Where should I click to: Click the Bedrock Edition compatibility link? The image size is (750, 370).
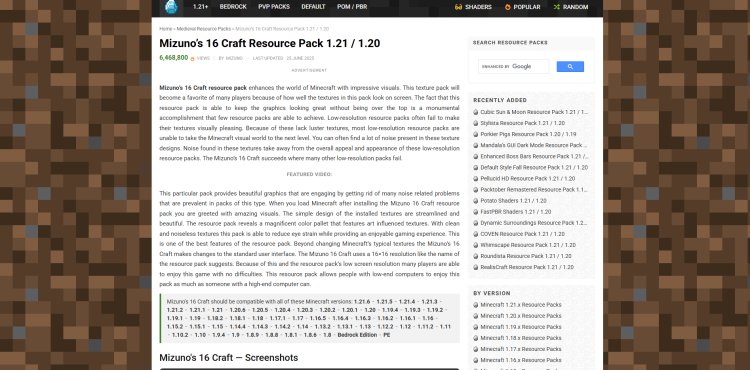(357, 335)
